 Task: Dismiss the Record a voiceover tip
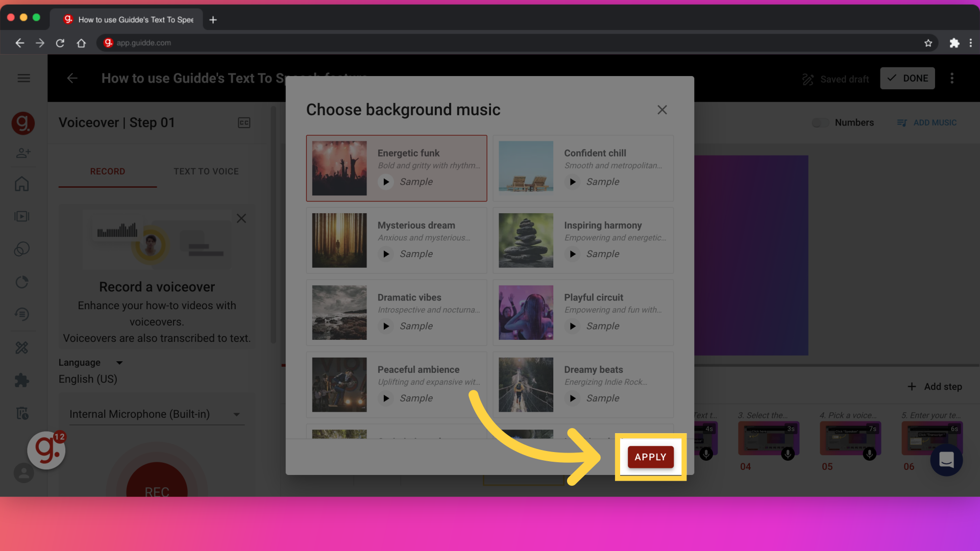(x=241, y=218)
